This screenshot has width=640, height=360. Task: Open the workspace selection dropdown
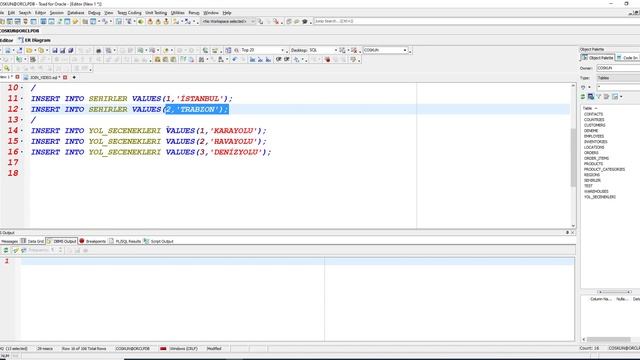coord(252,21)
